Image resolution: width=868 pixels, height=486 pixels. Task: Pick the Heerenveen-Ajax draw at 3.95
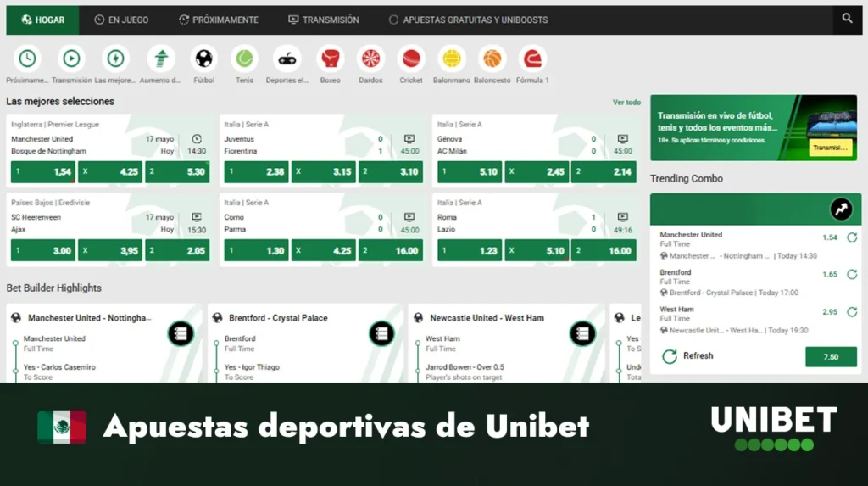[x=110, y=250]
